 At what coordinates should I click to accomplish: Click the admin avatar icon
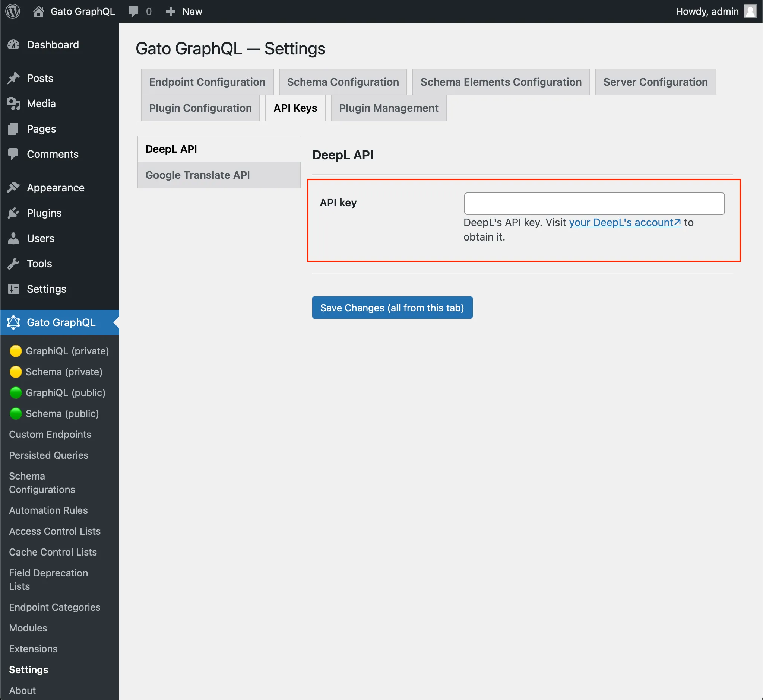[x=750, y=12]
